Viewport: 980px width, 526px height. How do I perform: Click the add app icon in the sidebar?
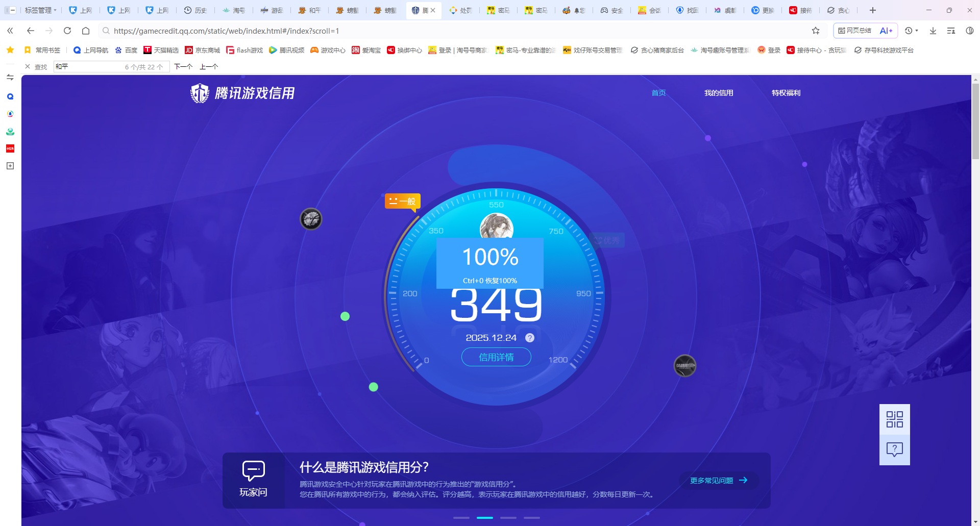coord(10,166)
